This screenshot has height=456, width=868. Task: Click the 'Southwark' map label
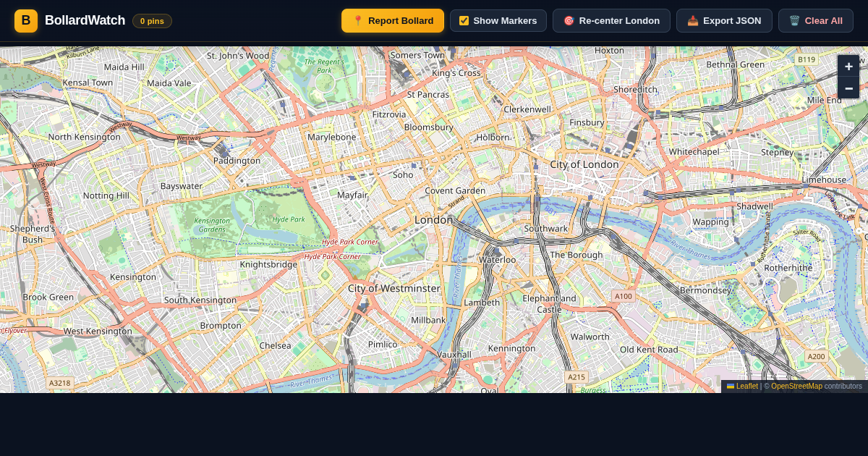546,228
